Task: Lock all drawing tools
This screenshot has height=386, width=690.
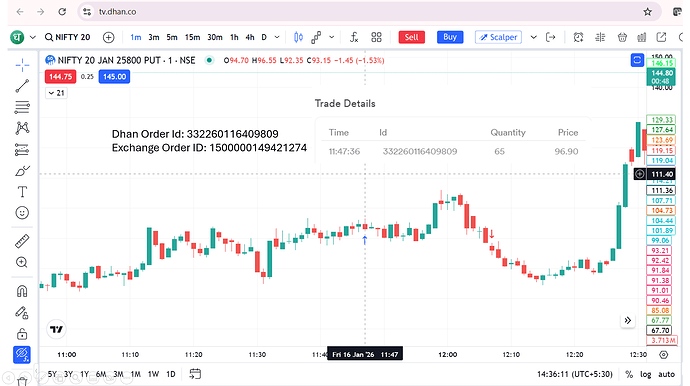Action: pos(22,334)
